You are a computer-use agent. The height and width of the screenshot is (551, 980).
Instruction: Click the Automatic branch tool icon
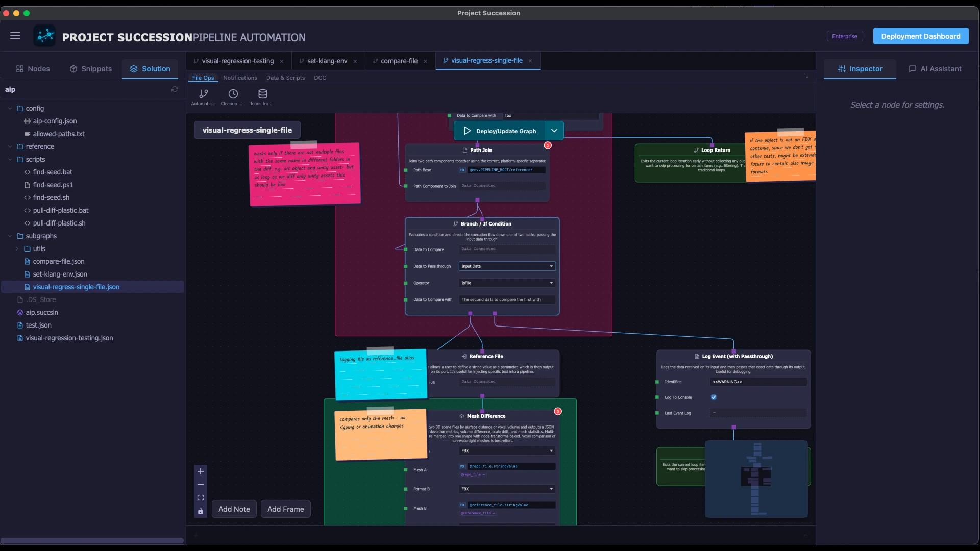click(204, 94)
